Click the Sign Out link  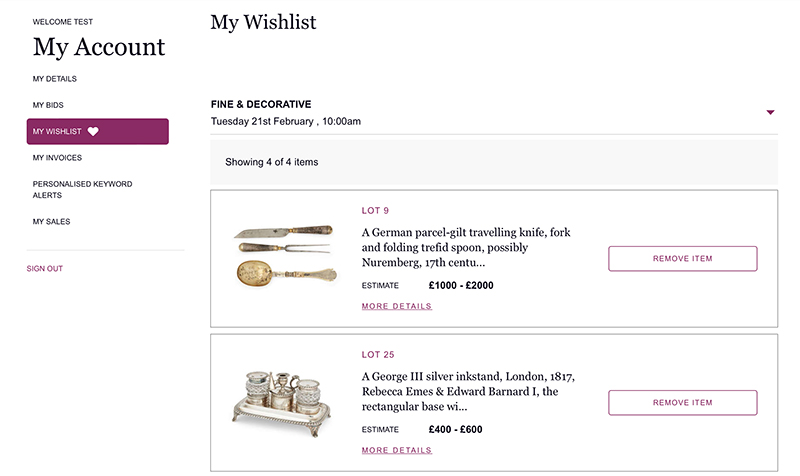[x=45, y=268]
